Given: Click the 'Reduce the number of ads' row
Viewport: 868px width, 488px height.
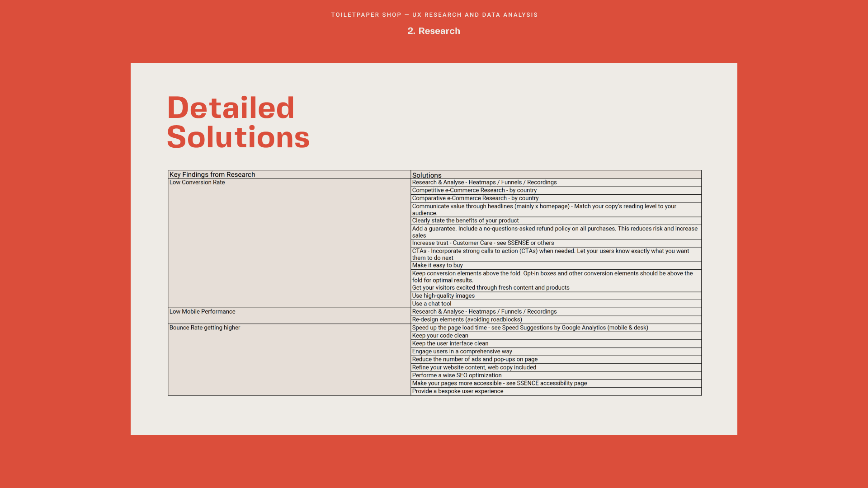Looking at the screenshot, I should click(x=475, y=359).
